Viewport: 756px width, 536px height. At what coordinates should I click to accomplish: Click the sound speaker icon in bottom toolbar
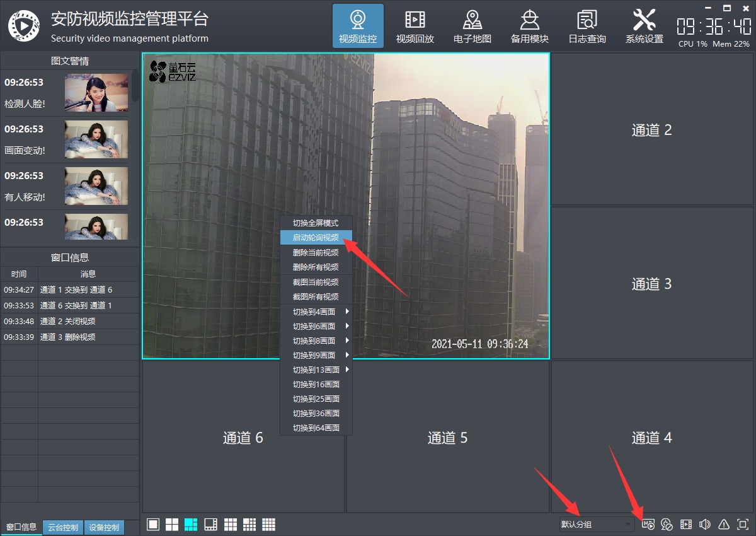tap(705, 524)
